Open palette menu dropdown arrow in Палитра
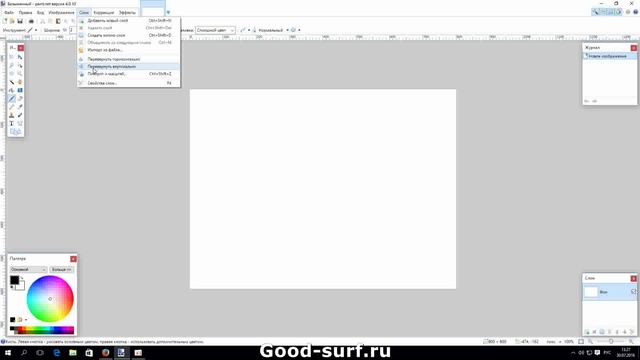 click(26, 320)
